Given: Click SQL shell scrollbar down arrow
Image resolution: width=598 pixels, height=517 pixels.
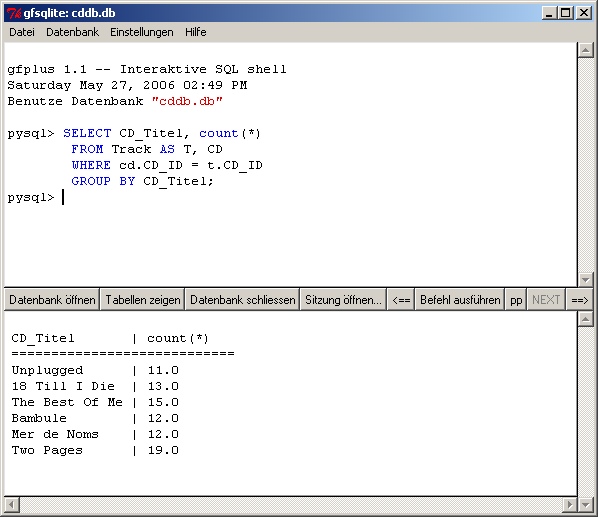Looking at the screenshot, I should coord(585,279).
